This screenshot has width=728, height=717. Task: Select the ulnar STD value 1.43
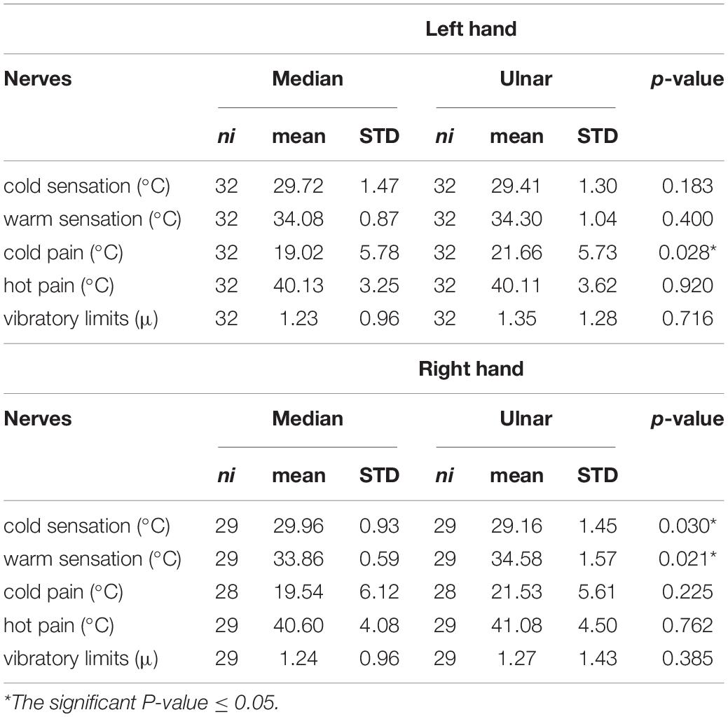pyautogui.click(x=597, y=659)
